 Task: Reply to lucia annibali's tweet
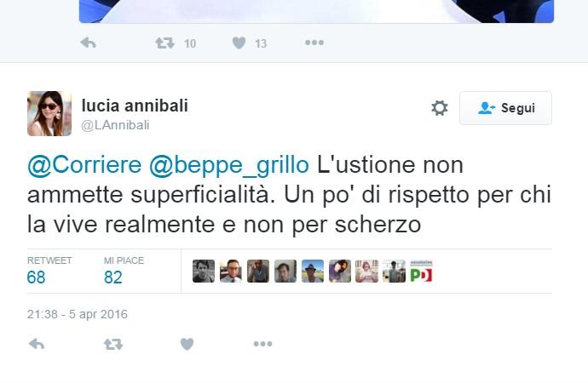37,344
